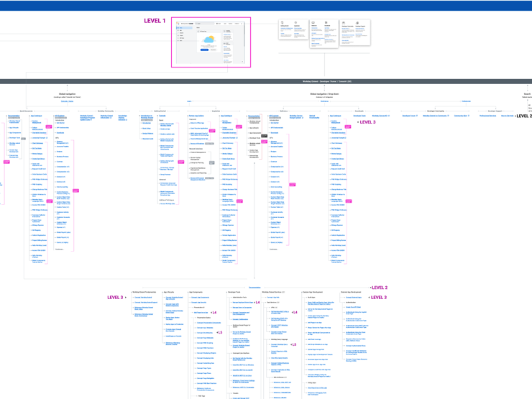Click the Collaborate navigation link
The width and height of the screenshot is (532, 399).
pos(466,101)
